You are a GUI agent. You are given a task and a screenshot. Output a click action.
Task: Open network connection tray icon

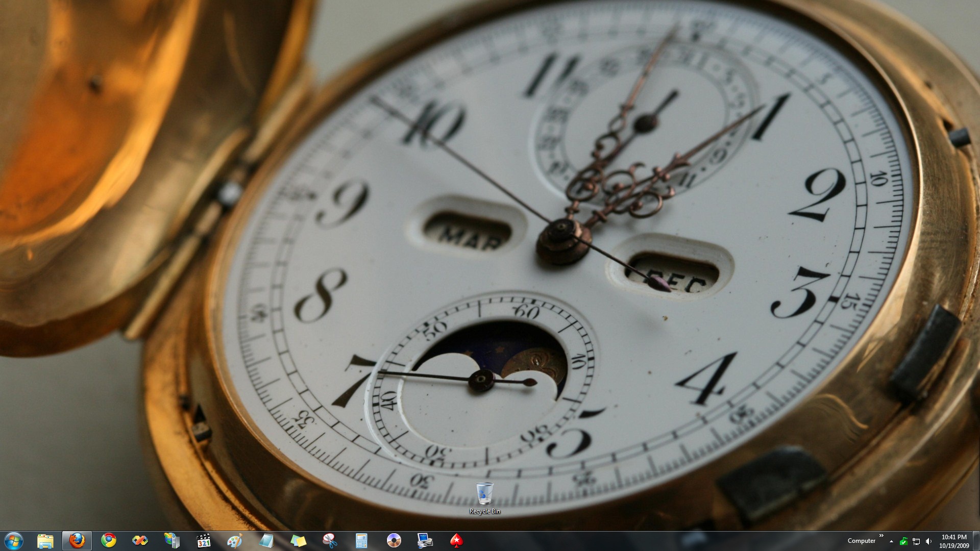(x=916, y=541)
